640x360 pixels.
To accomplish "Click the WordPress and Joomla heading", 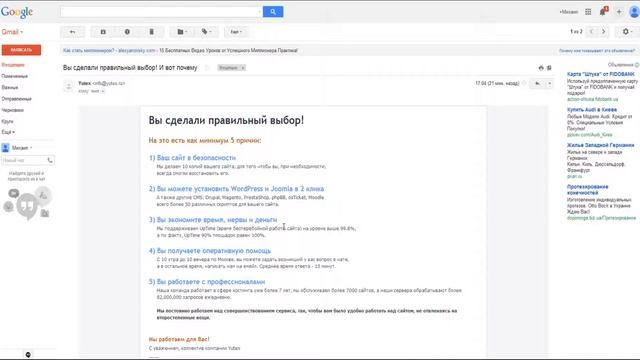I will 236,189.
